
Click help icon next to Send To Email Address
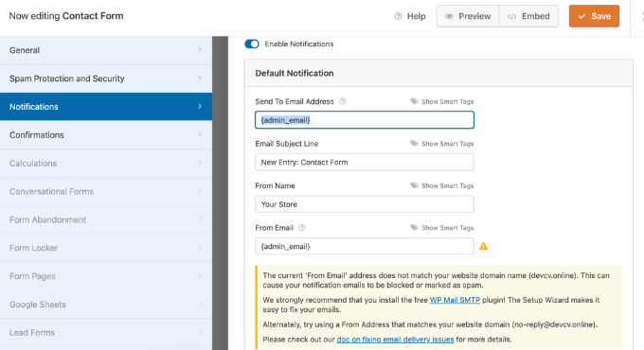pyautogui.click(x=343, y=101)
